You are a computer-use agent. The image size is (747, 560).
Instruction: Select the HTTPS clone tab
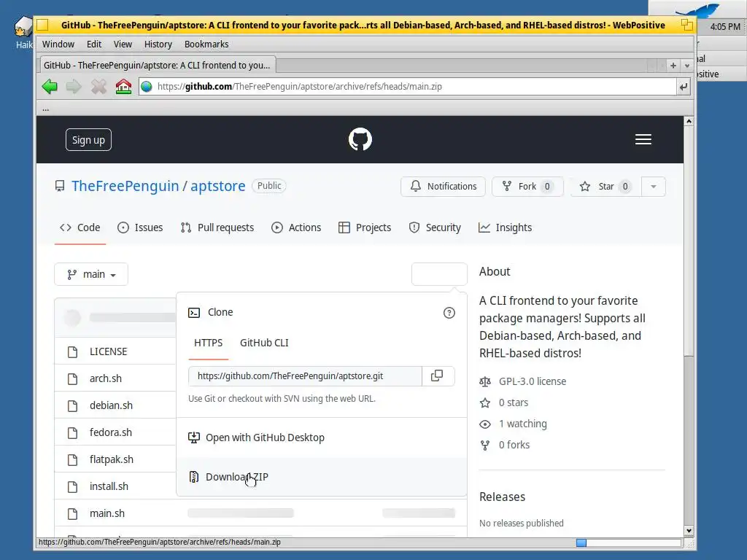coord(208,343)
